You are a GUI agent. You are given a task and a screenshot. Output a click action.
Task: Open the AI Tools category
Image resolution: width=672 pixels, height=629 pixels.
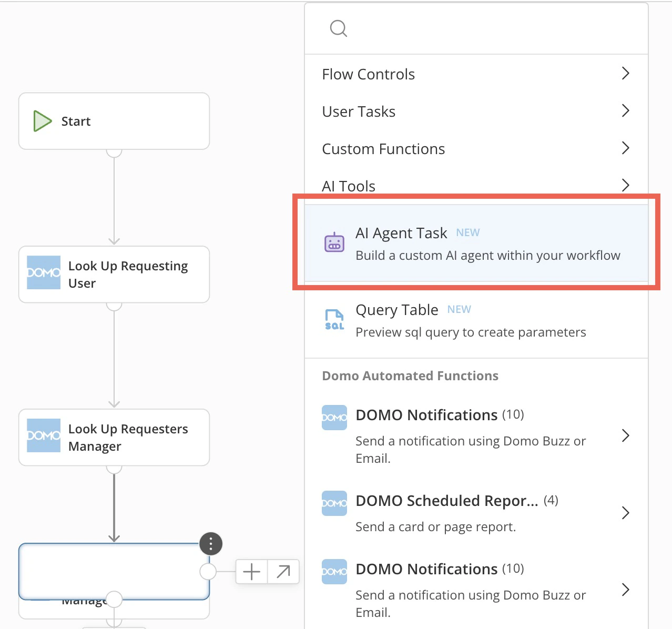click(x=476, y=186)
